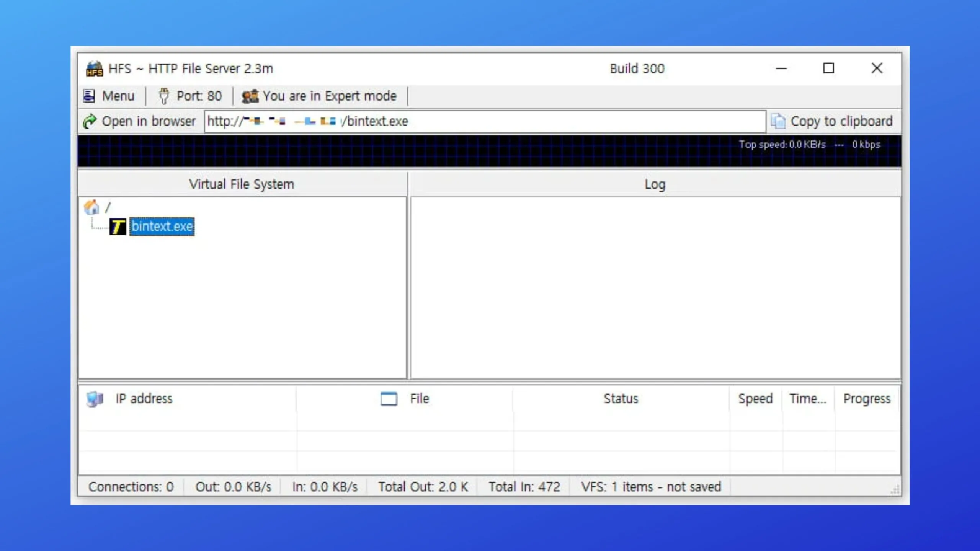Click the Status column header

621,399
